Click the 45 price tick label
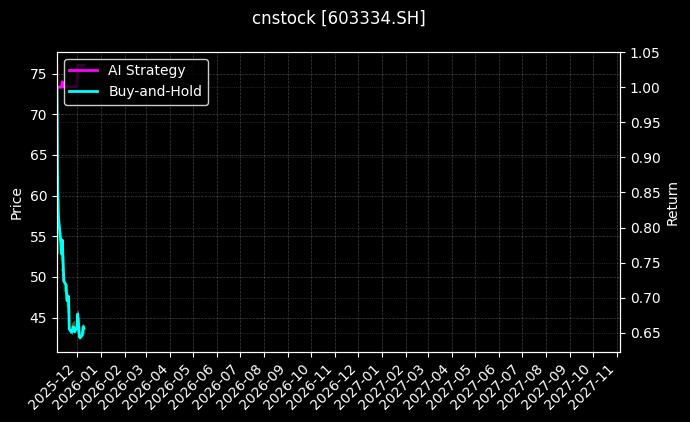690x422 pixels. [x=37, y=318]
